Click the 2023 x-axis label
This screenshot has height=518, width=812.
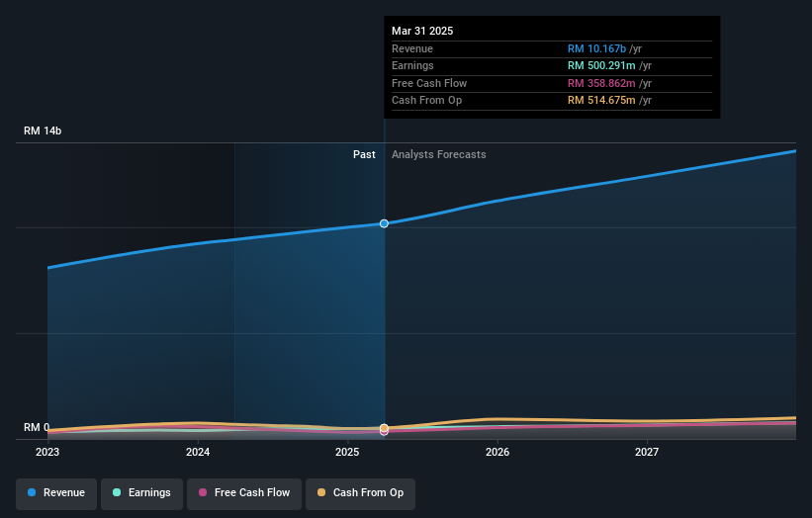tap(47, 453)
